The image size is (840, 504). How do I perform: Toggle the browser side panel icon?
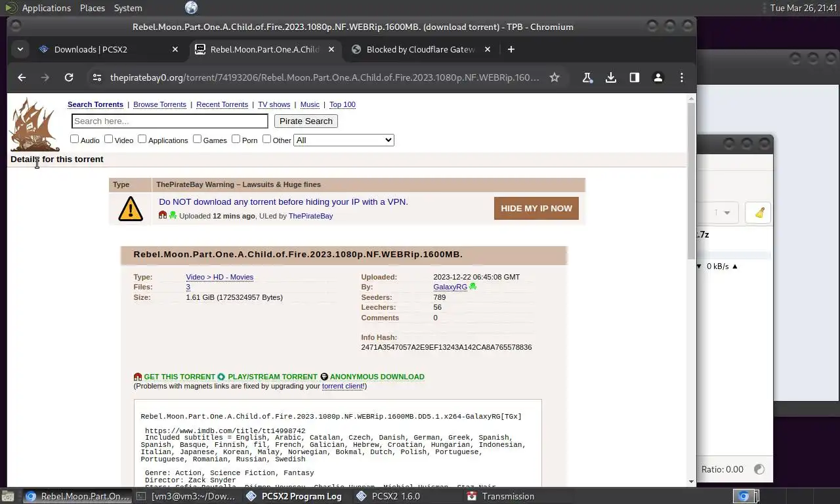pos(635,77)
